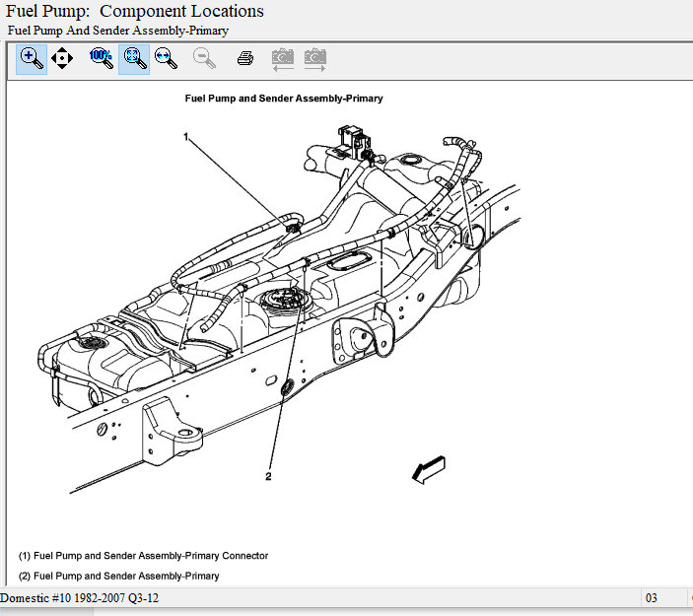693x616 pixels.
Task: Click the 'Fuel Pump: Component Locations' heading
Action: 135,11
